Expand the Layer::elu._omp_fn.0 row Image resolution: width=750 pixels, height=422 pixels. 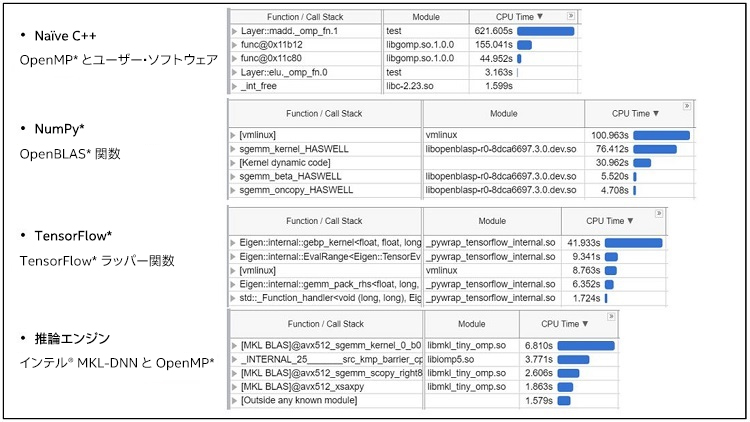[x=234, y=73]
